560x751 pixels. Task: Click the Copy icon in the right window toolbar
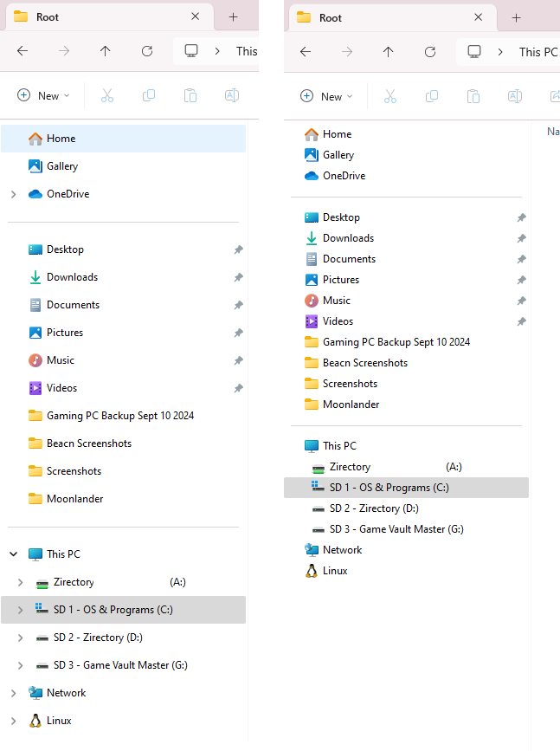(432, 97)
